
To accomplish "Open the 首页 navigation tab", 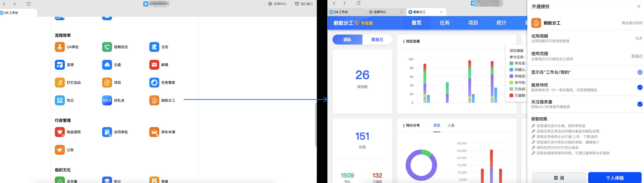I will [x=416, y=23].
